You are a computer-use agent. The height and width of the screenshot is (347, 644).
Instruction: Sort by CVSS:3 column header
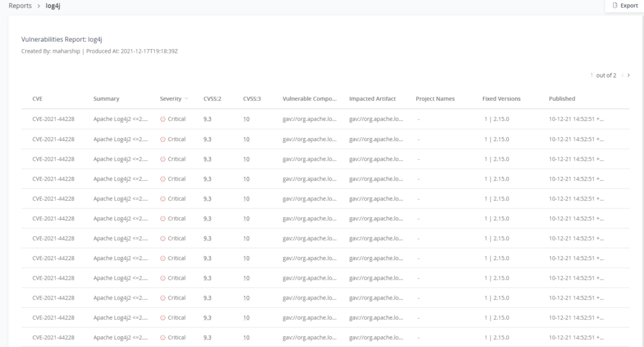[252, 99]
